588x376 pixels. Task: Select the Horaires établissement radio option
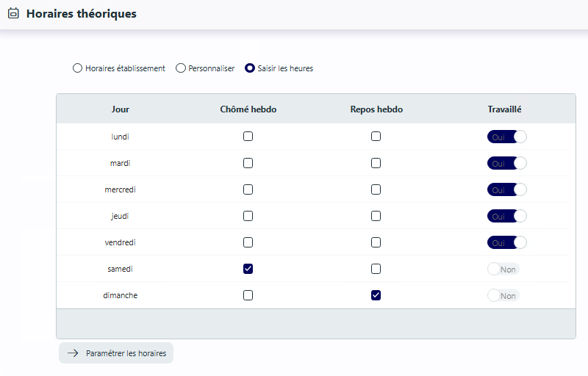click(x=77, y=68)
